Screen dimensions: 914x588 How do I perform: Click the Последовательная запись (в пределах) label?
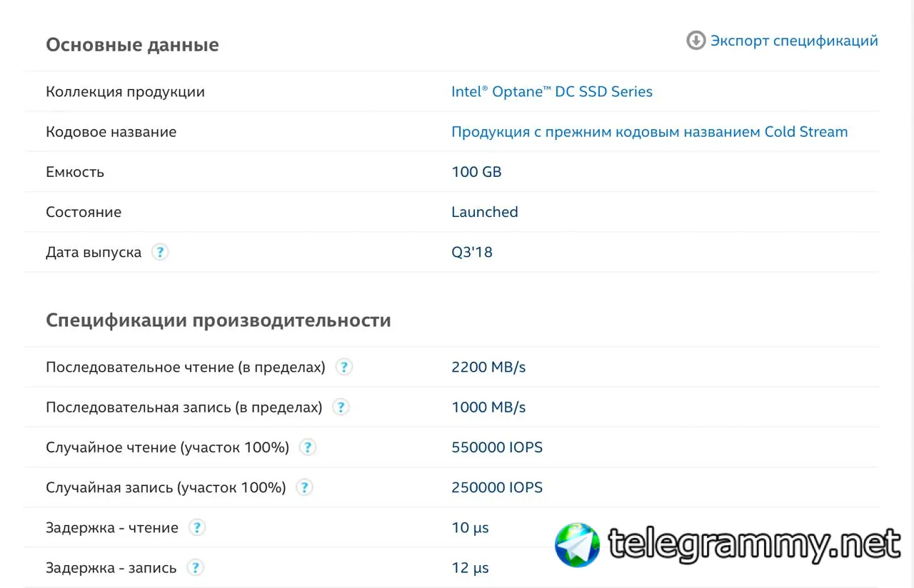[184, 407]
